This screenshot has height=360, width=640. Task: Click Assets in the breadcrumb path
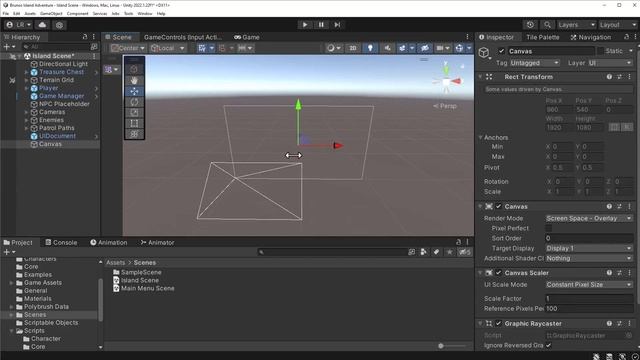(x=116, y=262)
